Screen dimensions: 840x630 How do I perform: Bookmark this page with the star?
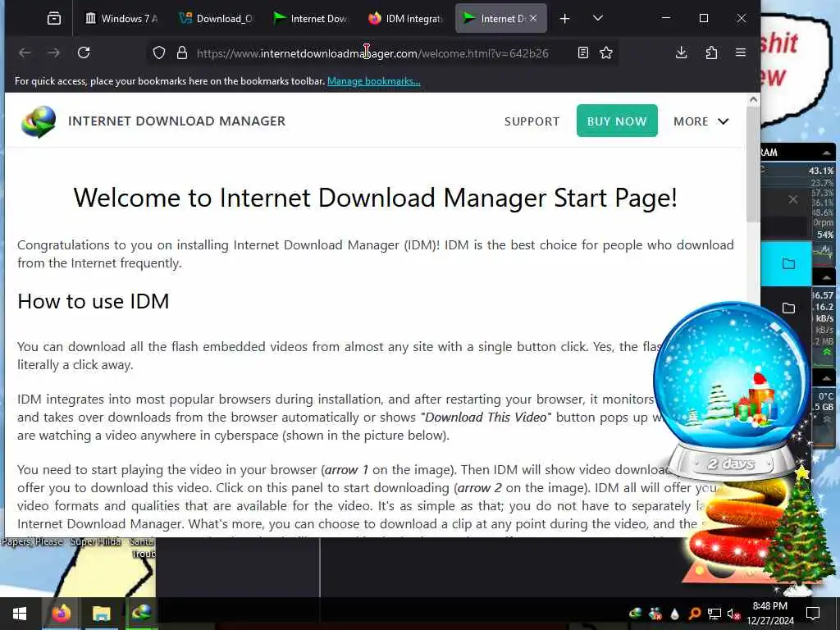[x=606, y=52]
